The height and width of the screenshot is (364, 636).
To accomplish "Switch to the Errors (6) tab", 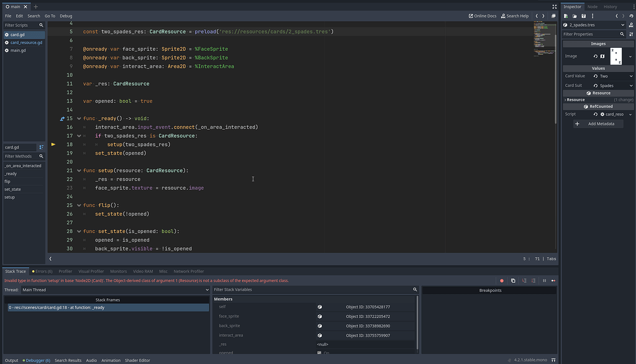I will pyautogui.click(x=42, y=271).
